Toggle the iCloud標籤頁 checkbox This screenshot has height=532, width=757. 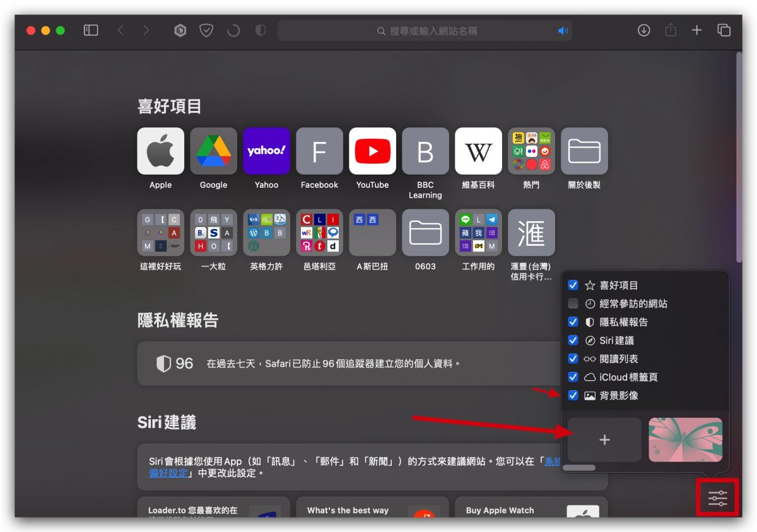click(x=573, y=377)
